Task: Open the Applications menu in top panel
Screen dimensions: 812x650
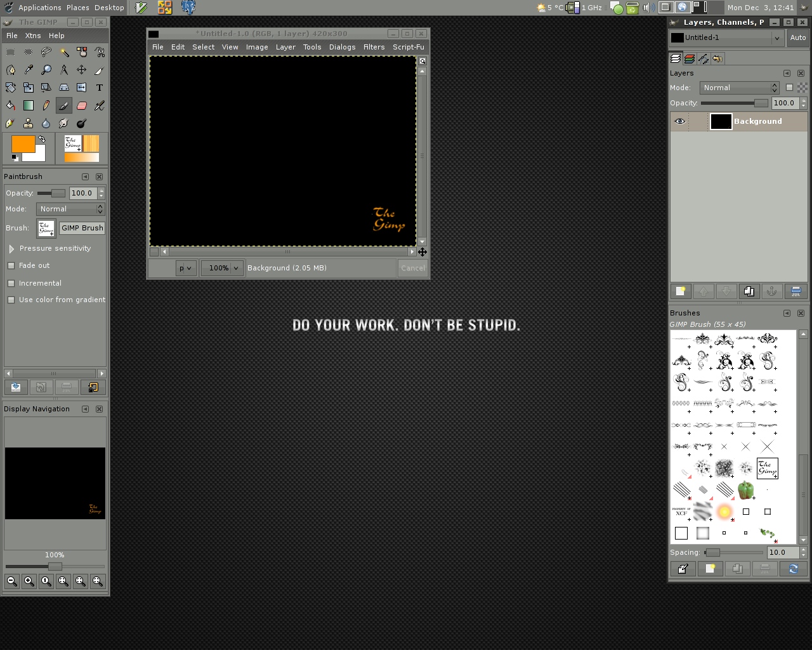Action: pyautogui.click(x=40, y=8)
